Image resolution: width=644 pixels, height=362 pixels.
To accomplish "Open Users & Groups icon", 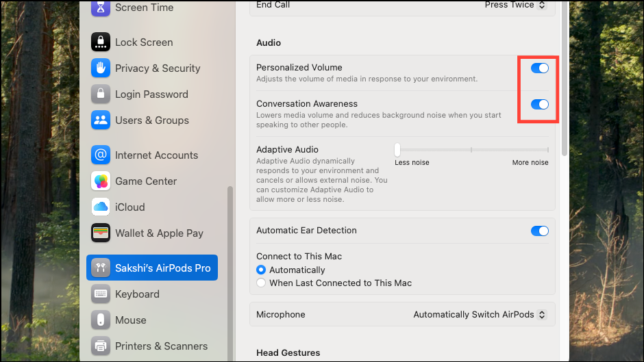I will coord(101,120).
